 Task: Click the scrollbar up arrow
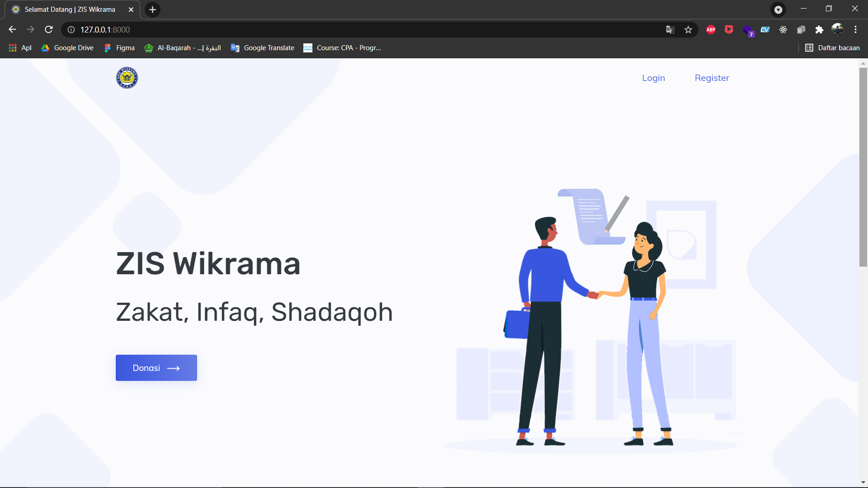[863, 63]
